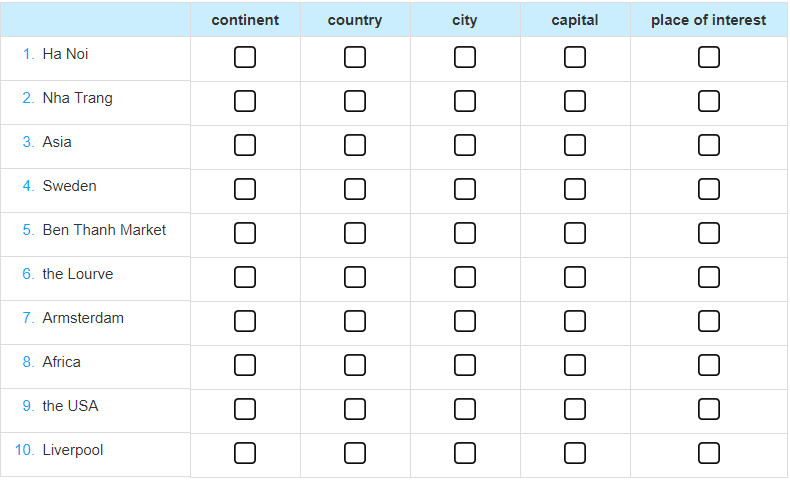This screenshot has height=482, width=790.
Task: Check the capital box for Armsterdam
Action: tap(575, 321)
